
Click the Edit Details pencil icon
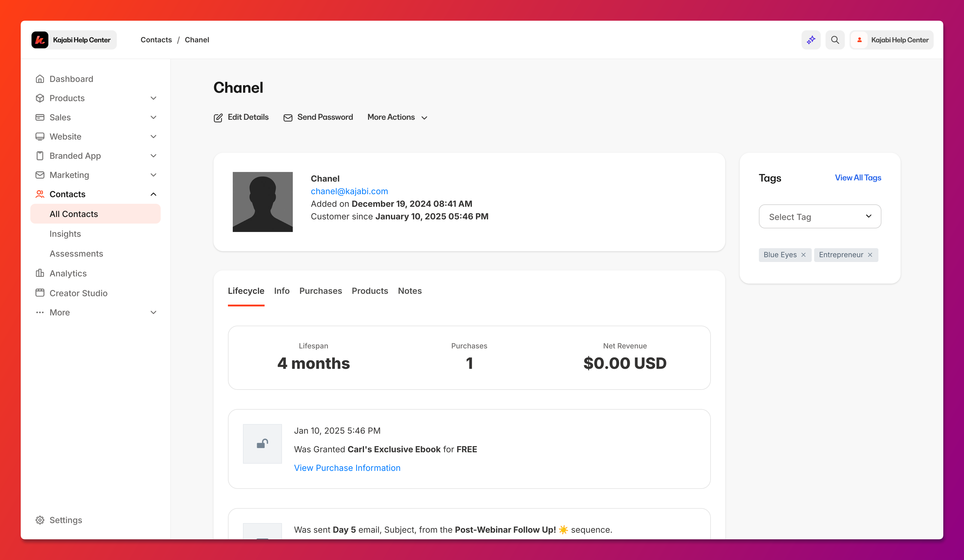[x=218, y=118]
